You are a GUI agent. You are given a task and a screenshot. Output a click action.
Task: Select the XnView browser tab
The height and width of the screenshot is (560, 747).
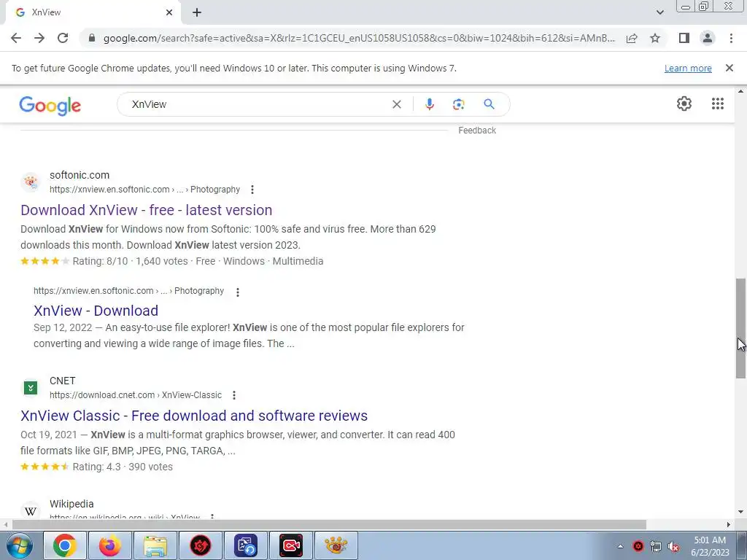93,12
